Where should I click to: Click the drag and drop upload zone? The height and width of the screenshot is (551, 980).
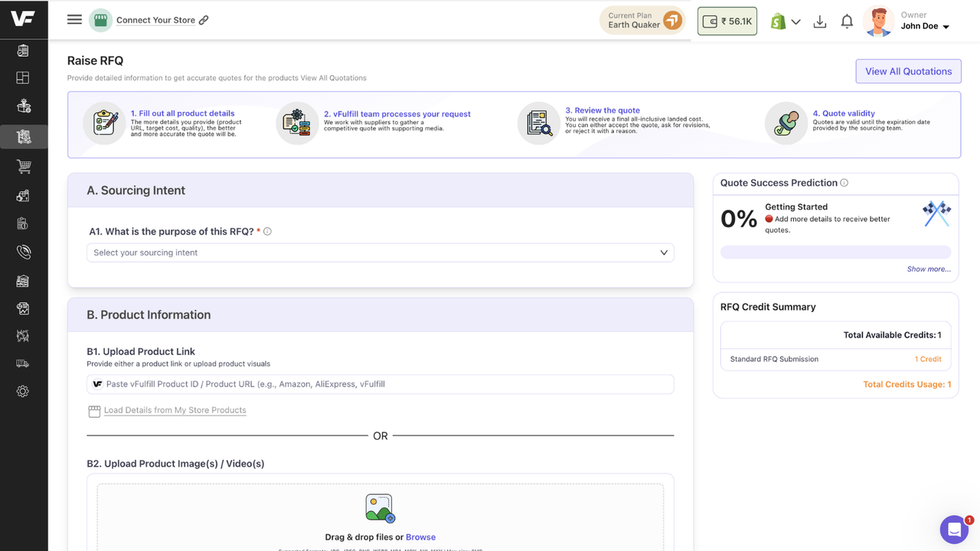(381, 517)
